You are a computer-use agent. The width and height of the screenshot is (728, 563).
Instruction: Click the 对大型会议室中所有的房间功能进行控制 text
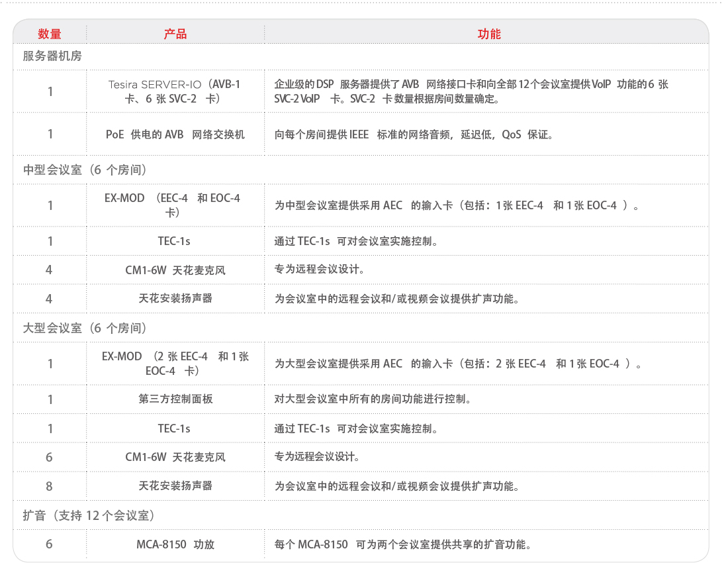click(373, 399)
